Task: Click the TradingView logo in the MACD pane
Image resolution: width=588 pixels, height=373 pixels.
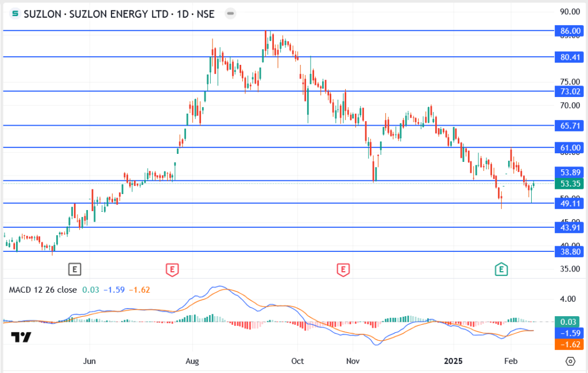Action: click(x=22, y=337)
